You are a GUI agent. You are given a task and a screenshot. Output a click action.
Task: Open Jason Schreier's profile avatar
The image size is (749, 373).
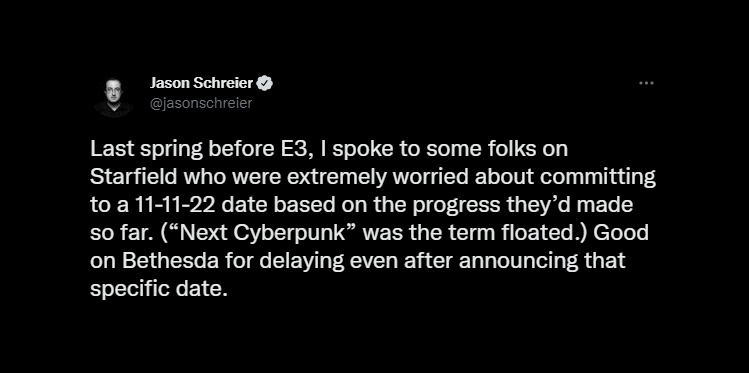(x=113, y=97)
